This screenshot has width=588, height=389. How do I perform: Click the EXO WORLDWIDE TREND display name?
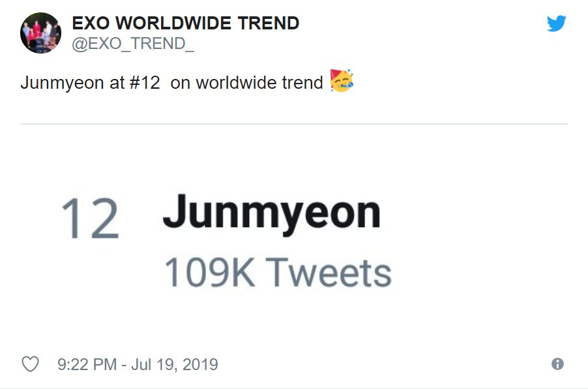click(x=185, y=23)
